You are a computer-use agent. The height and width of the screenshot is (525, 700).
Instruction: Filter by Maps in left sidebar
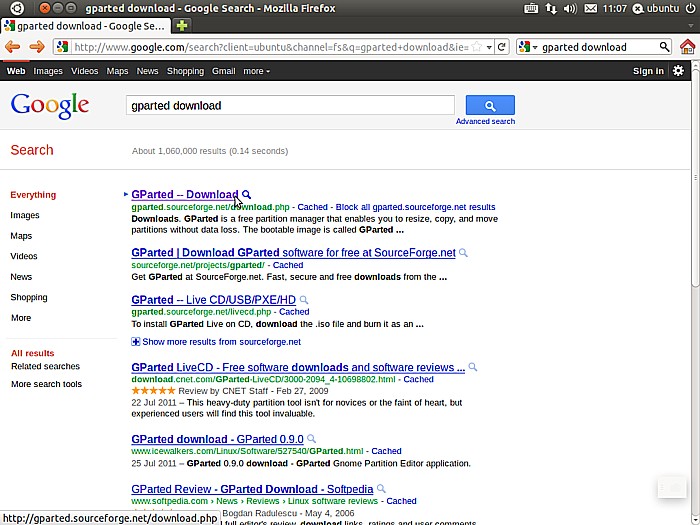(21, 236)
